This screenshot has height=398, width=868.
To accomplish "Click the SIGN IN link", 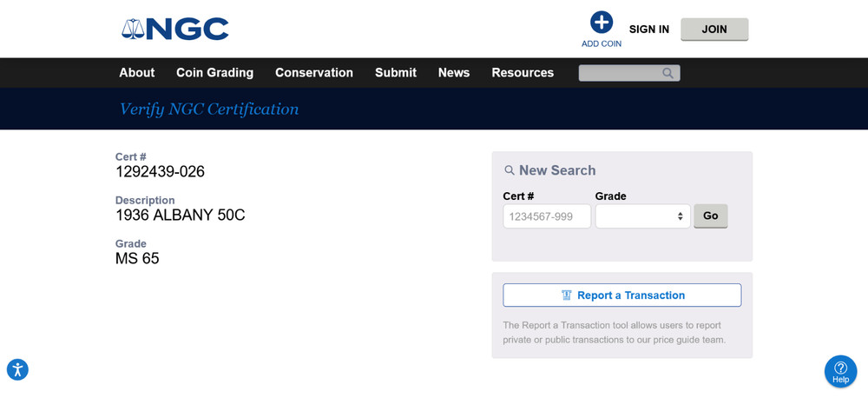I will pyautogui.click(x=648, y=30).
